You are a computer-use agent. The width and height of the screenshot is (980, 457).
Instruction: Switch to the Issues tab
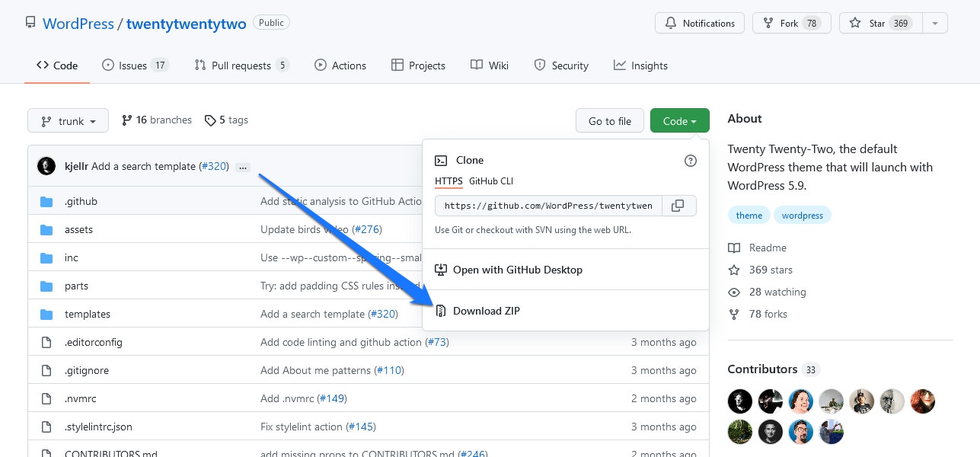(135, 66)
